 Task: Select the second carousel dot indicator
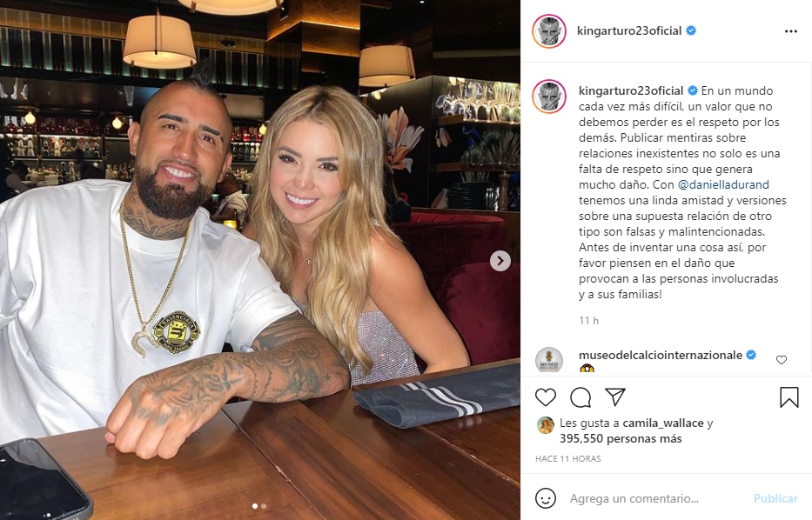click(264, 506)
